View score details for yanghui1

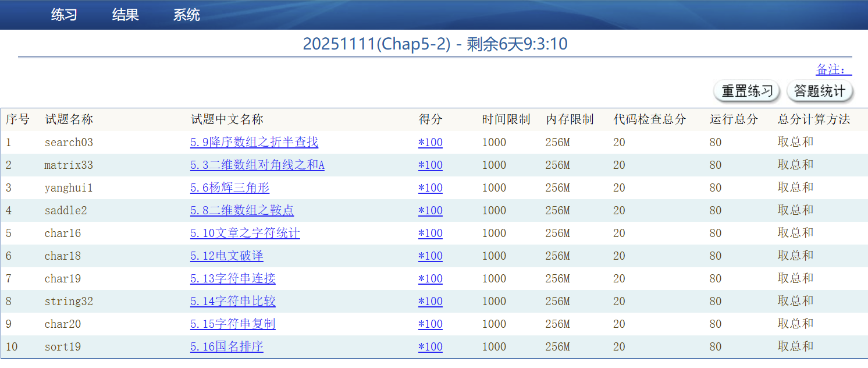(x=431, y=187)
